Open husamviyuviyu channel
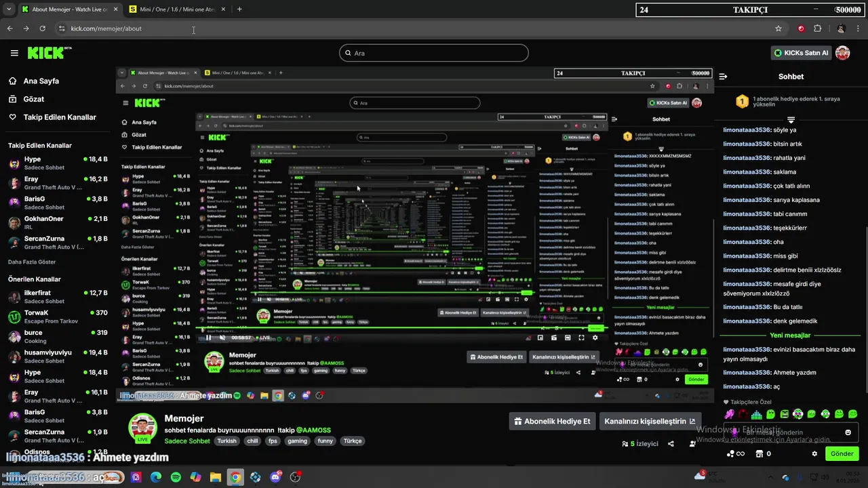This screenshot has width=868, height=488. pos(58,357)
